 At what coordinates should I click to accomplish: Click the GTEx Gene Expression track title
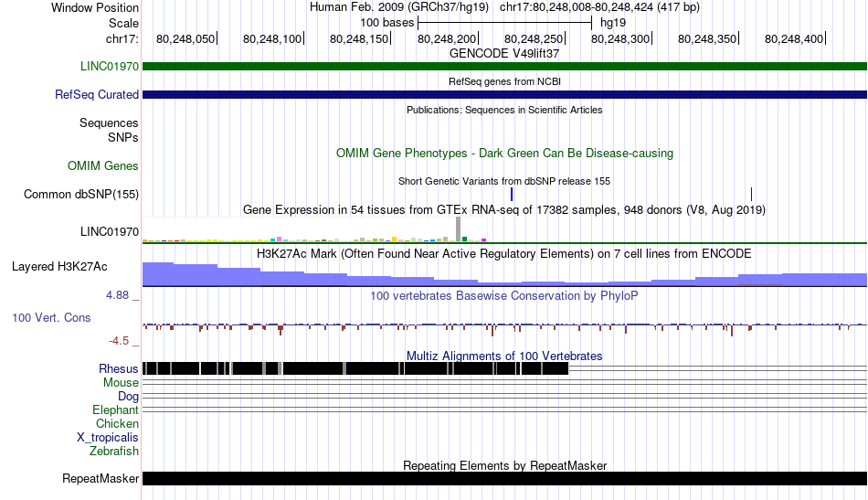(x=504, y=210)
